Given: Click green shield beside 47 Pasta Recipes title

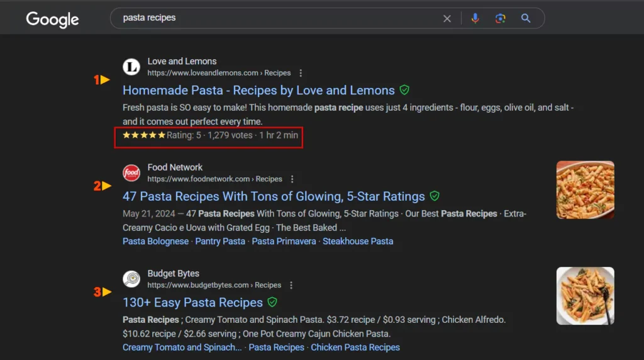Looking at the screenshot, I should coord(435,196).
